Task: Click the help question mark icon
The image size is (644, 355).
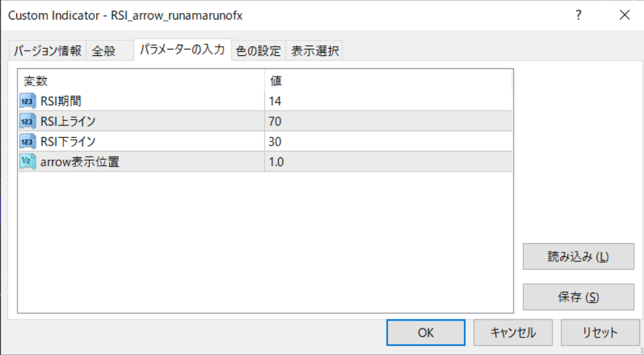Action: (x=578, y=15)
